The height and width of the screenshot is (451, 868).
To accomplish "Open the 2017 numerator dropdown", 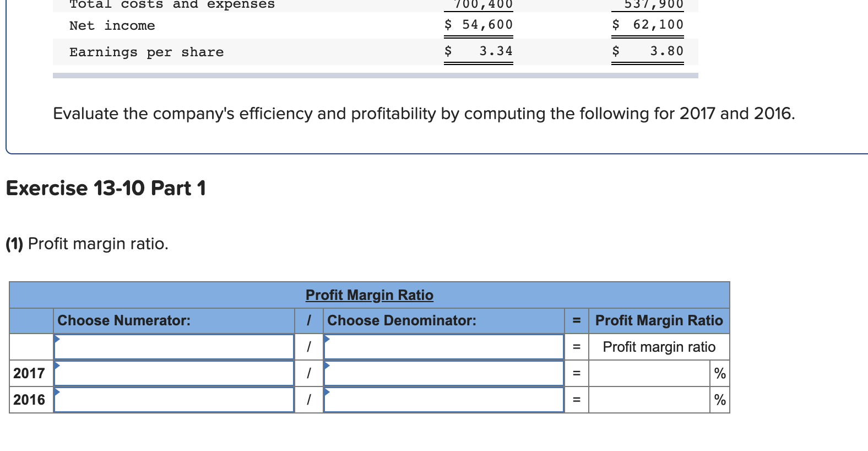I will click(x=174, y=373).
